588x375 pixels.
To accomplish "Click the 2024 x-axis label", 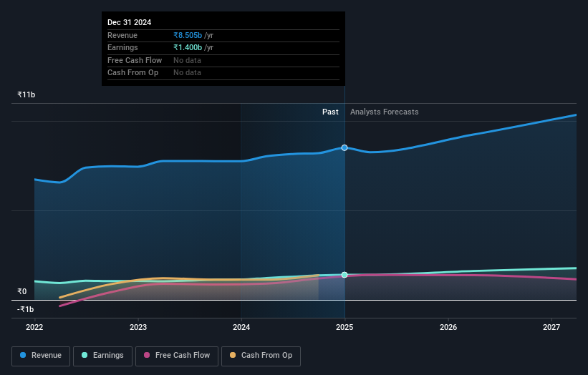I will (241, 328).
